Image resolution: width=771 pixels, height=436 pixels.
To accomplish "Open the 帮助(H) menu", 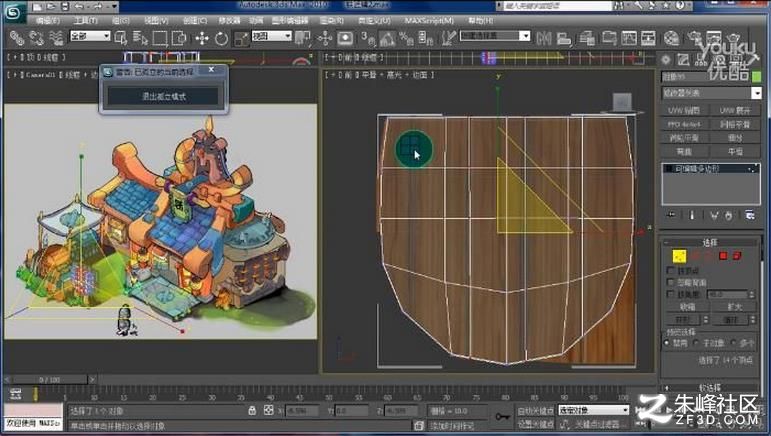I will (x=480, y=21).
